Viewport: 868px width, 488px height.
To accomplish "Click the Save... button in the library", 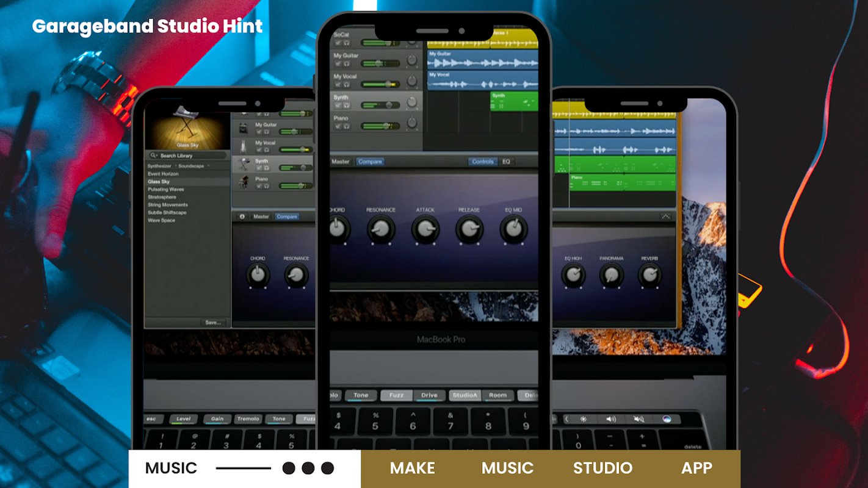I will [213, 323].
